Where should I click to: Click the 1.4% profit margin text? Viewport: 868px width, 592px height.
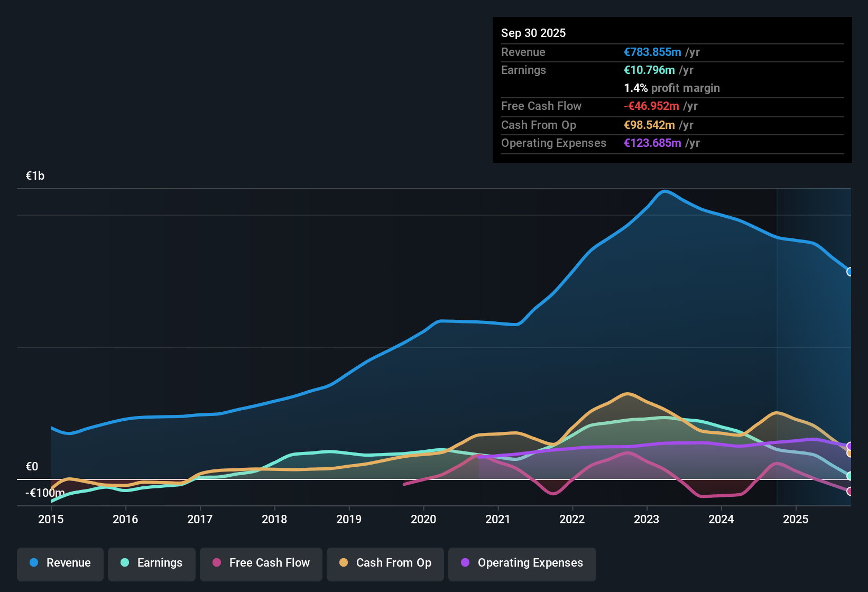tap(671, 88)
